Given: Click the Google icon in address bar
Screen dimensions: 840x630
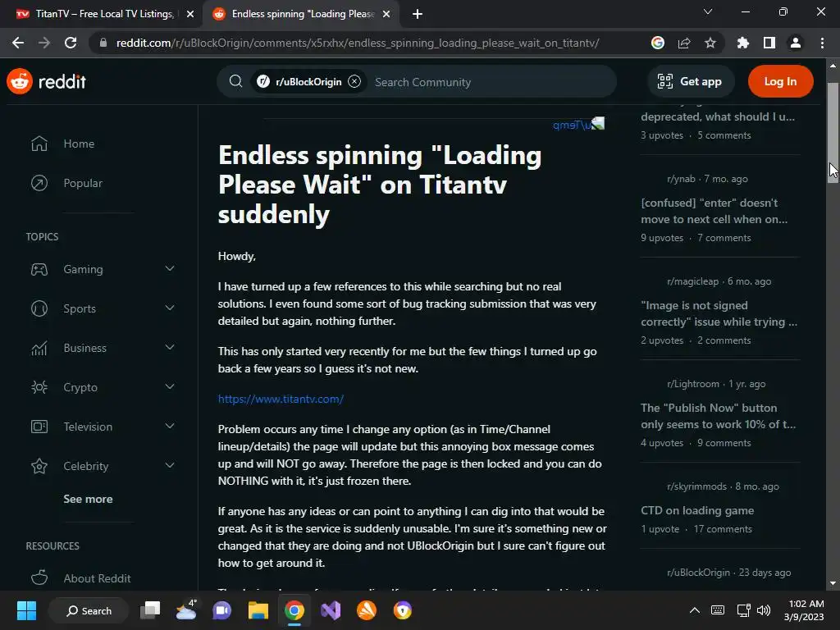Looking at the screenshot, I should (x=658, y=43).
